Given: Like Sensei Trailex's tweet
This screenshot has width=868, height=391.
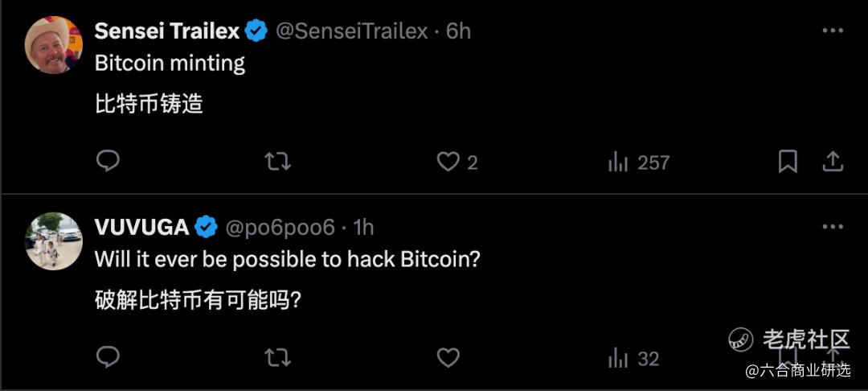Looking at the screenshot, I should point(448,162).
